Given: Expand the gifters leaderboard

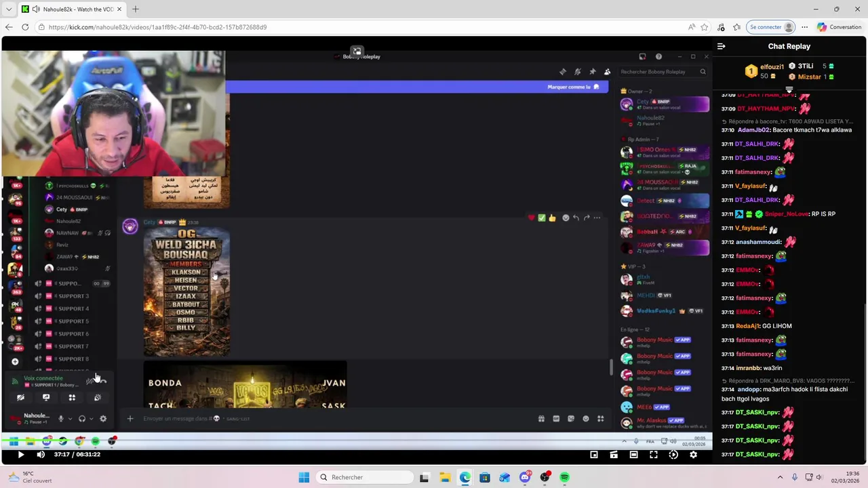Looking at the screenshot, I should (x=789, y=89).
